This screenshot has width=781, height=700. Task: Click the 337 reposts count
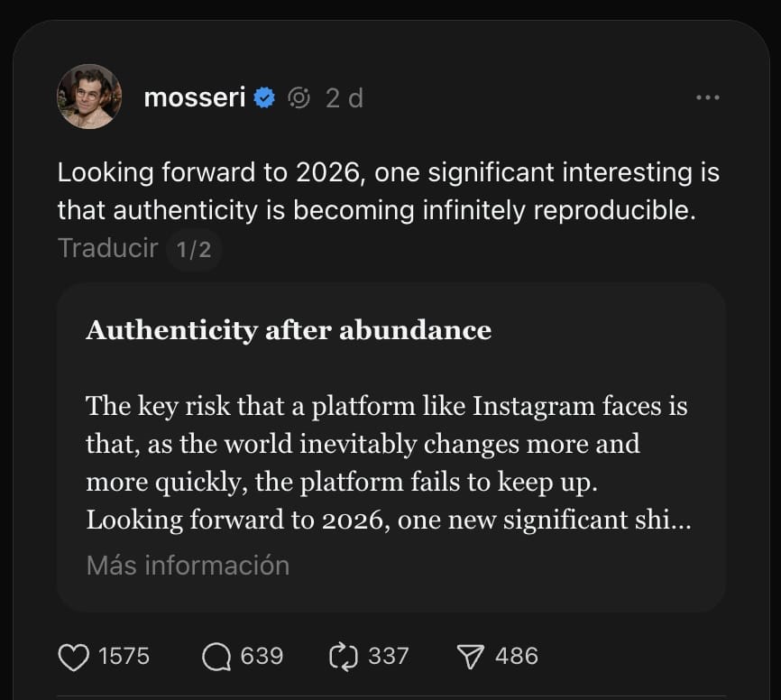388,656
